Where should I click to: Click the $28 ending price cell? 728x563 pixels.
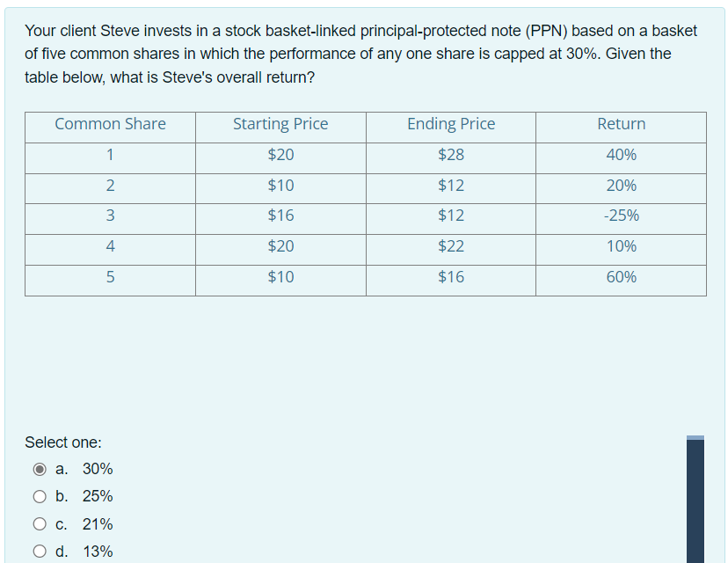(x=451, y=154)
